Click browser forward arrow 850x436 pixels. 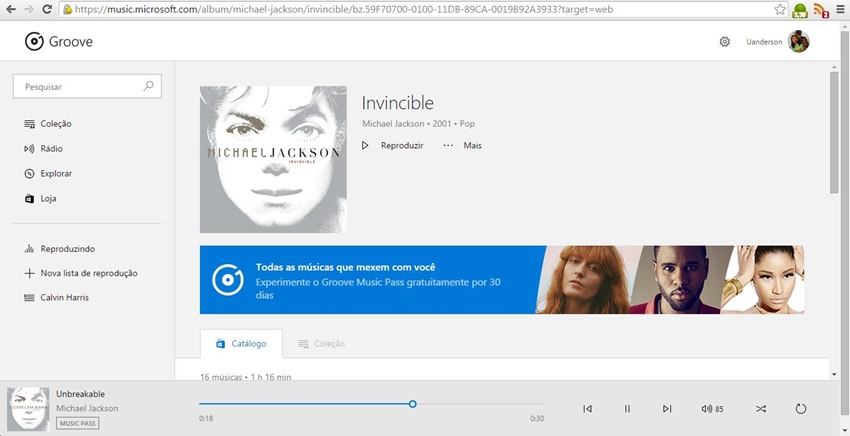(29, 9)
